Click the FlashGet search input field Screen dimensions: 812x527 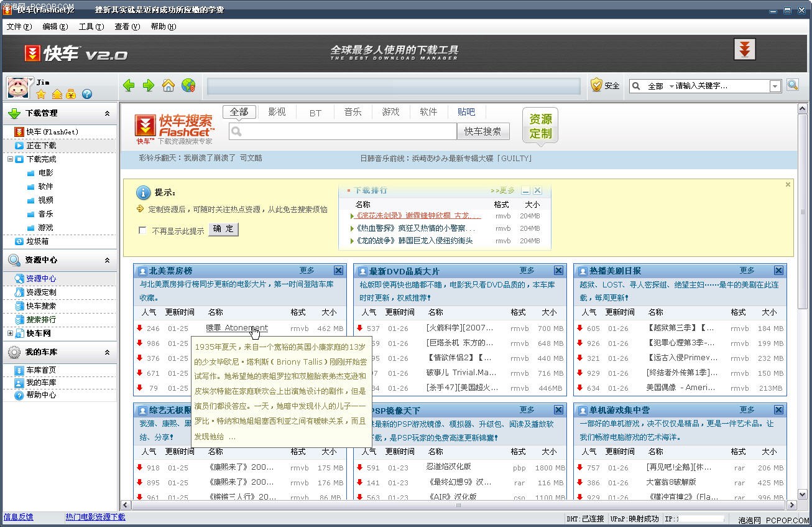pyautogui.click(x=343, y=131)
